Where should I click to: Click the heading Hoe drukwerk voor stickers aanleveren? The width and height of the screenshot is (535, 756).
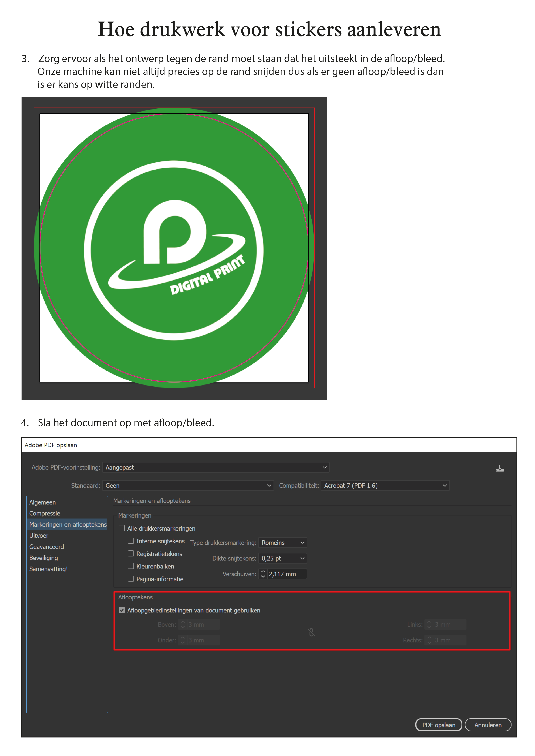click(269, 29)
